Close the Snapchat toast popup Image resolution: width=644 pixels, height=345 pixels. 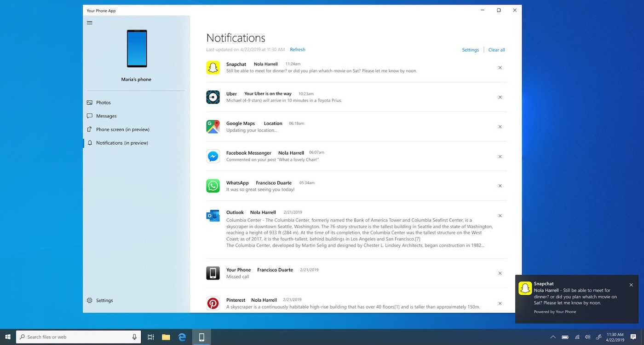(631, 285)
